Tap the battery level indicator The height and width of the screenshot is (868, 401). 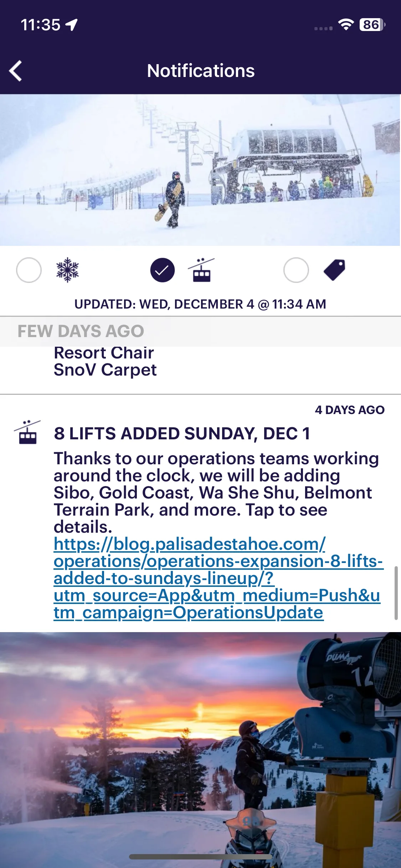click(x=372, y=25)
